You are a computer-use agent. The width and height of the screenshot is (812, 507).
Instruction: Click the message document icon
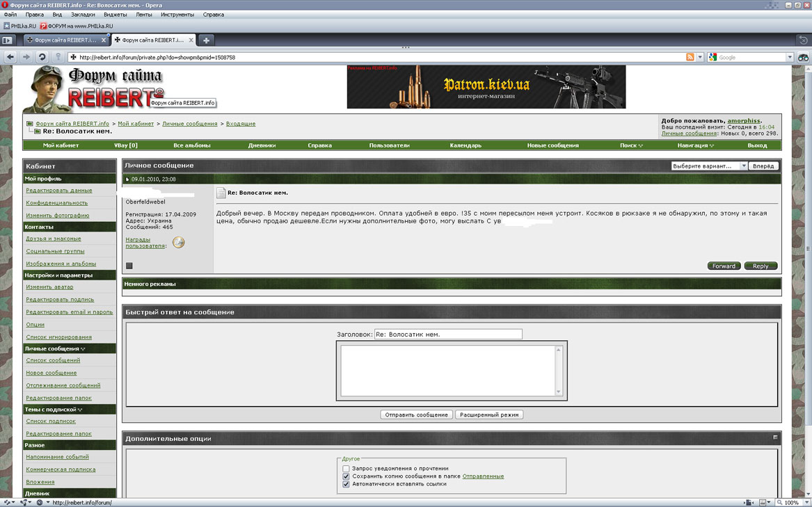click(221, 193)
